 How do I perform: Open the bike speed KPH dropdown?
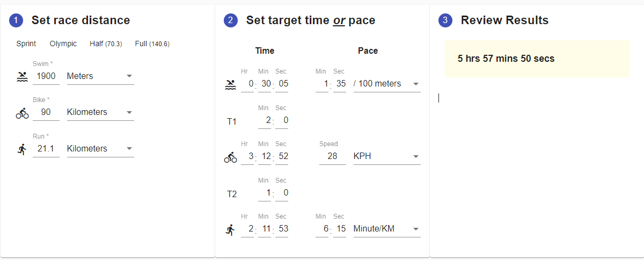tap(386, 156)
